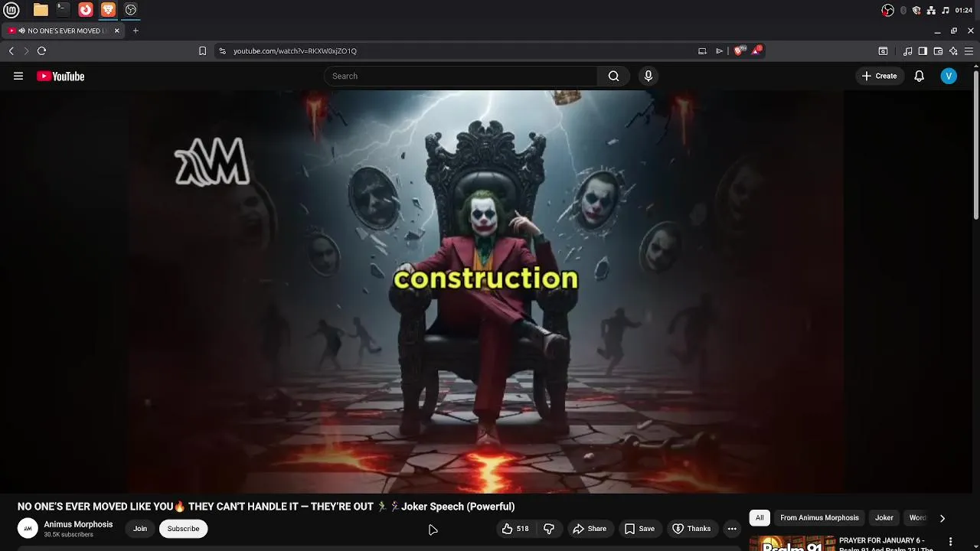Screen dimensions: 980x551
Task: Select the All filter chip
Action: click(759, 518)
